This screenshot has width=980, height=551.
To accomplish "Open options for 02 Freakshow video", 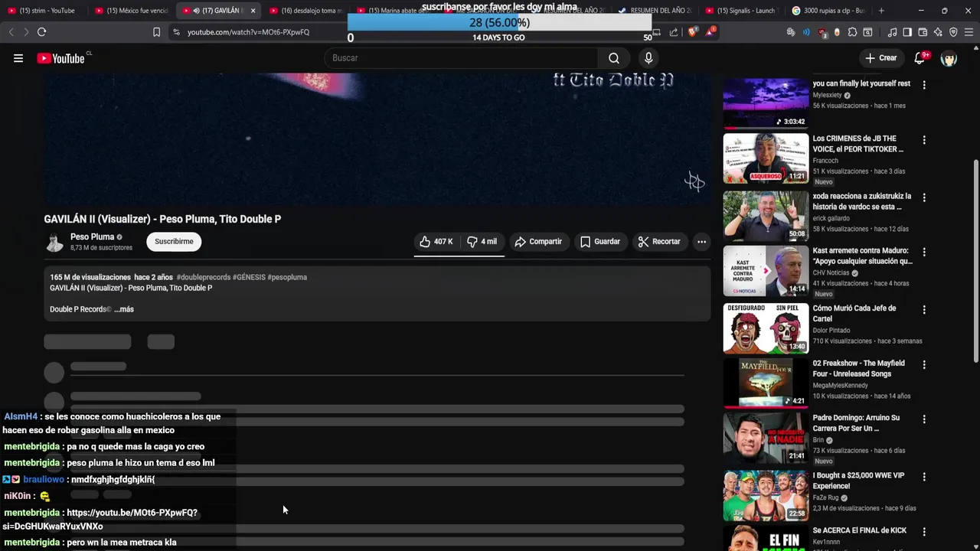I will click(924, 364).
